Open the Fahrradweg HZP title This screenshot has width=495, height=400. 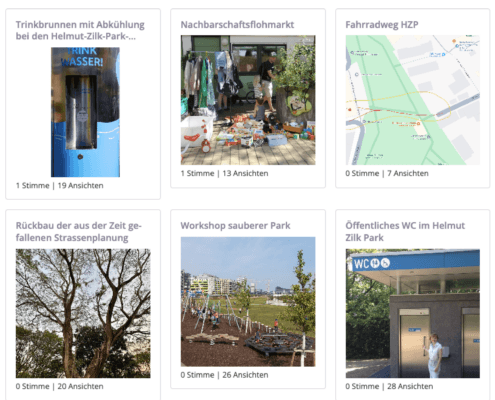[x=382, y=25]
